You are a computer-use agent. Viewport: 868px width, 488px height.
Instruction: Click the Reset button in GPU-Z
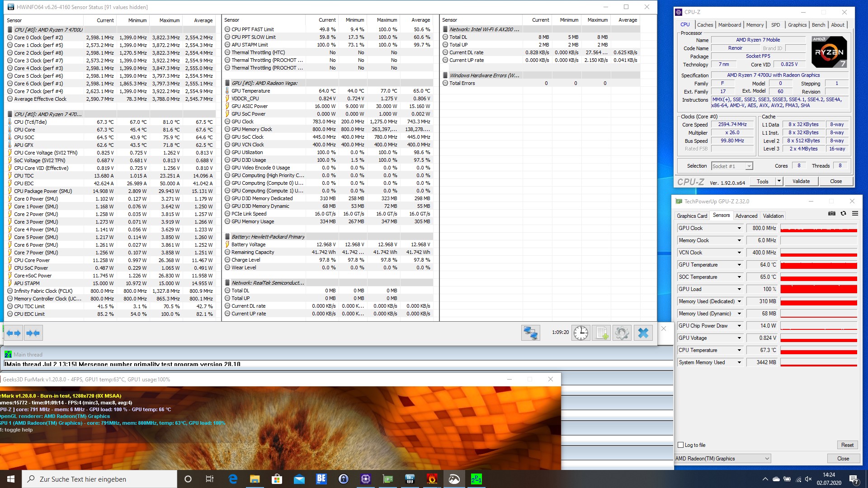coord(847,445)
